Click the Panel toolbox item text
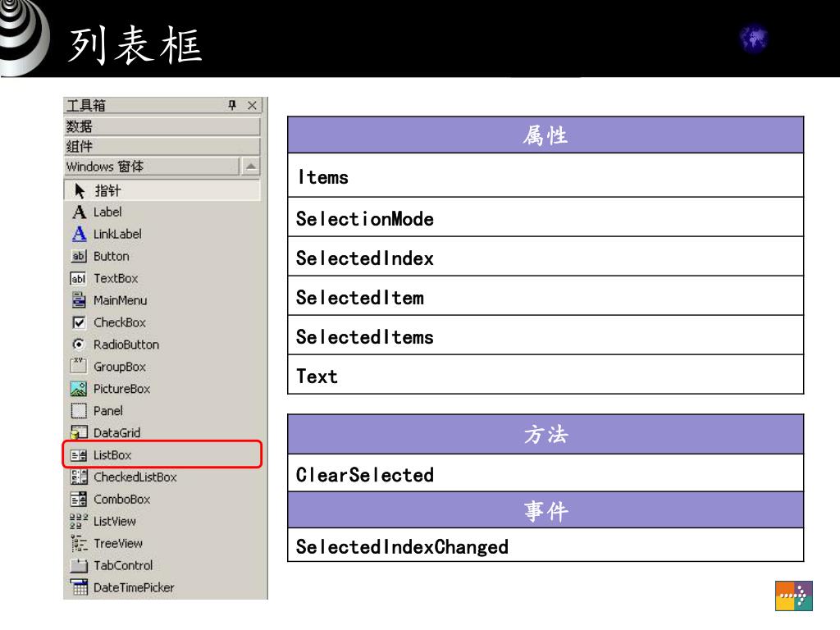 (108, 411)
